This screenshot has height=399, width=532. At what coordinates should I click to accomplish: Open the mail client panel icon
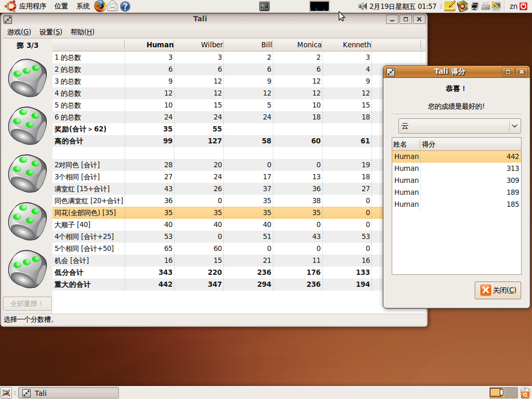tap(113, 6)
